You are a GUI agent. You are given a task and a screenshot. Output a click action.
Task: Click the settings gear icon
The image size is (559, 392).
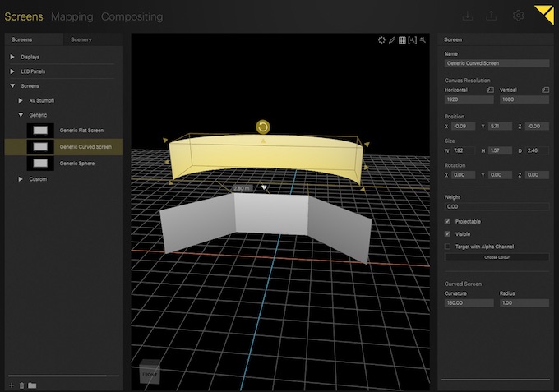click(518, 16)
